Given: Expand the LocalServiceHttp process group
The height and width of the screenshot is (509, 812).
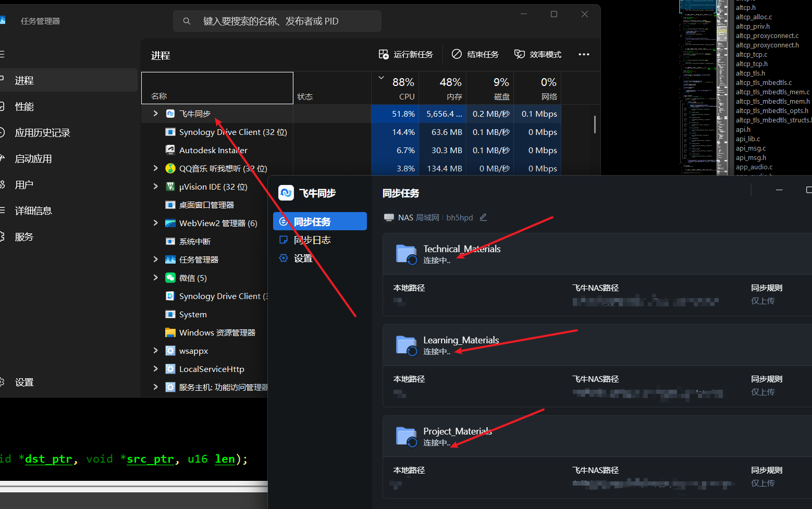Looking at the screenshot, I should [x=155, y=369].
